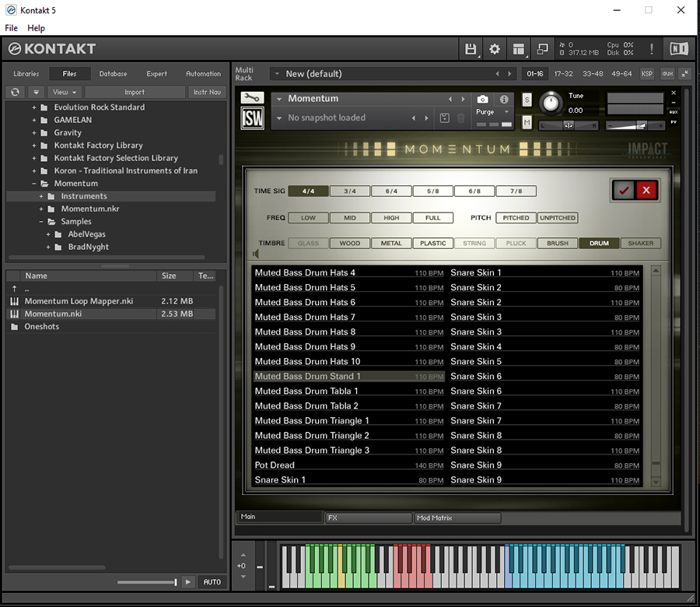Toggle the aux sends panel button
Viewport: 700px width, 607px height.
(x=667, y=74)
